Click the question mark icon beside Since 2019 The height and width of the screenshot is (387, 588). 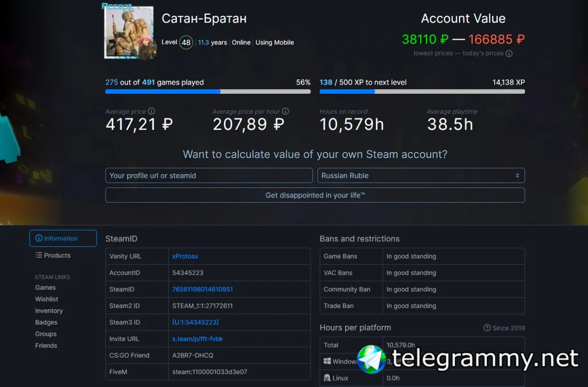[487, 328]
